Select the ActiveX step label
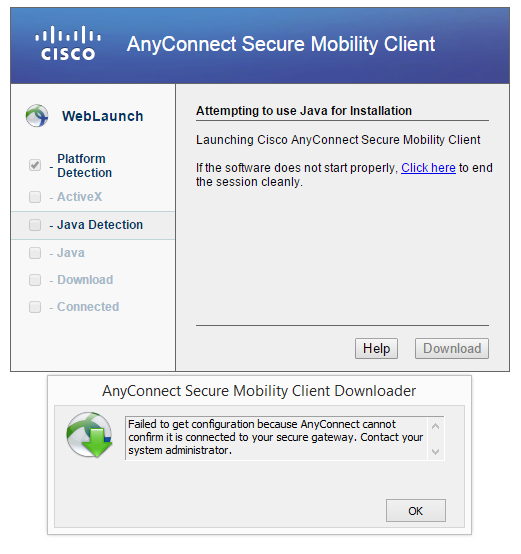Viewport: 521px width, 554px height. [x=79, y=197]
